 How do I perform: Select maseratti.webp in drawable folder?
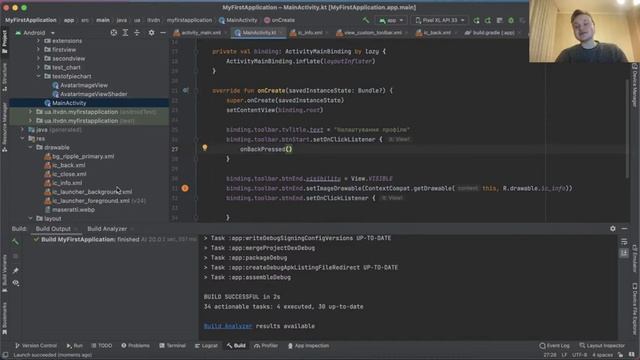point(73,210)
